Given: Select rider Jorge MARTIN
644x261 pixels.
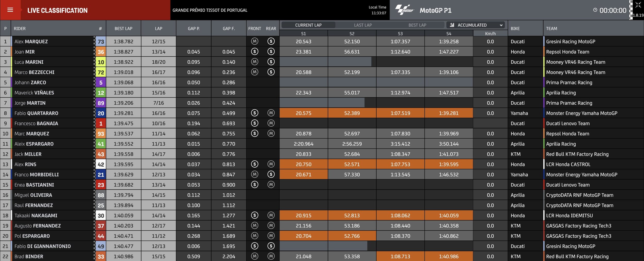Looking at the screenshot, I should click(30, 103).
